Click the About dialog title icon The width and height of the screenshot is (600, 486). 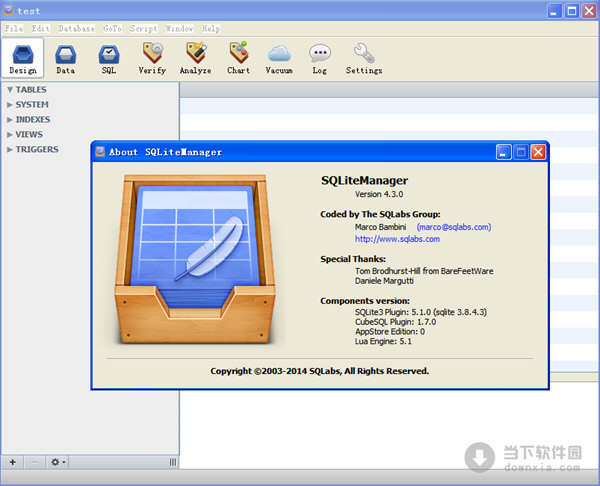coord(100,152)
